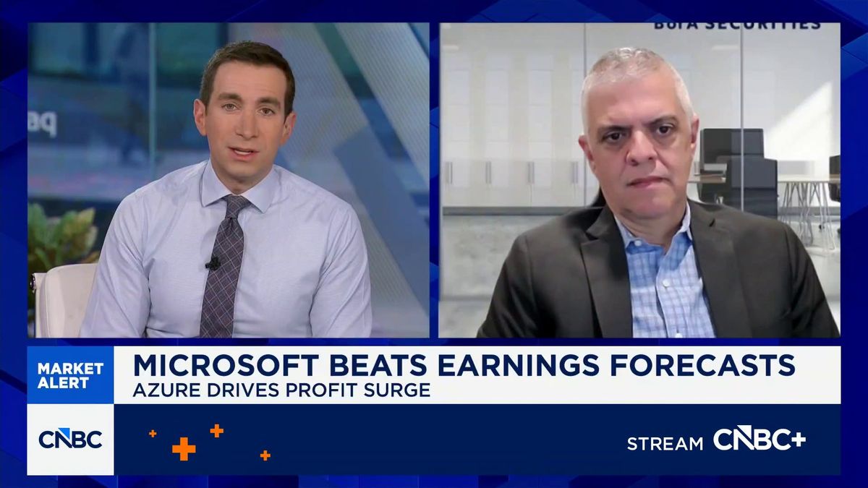The height and width of the screenshot is (488, 868).
Task: Click the MARKET ALERT badge
Action: click(x=70, y=375)
